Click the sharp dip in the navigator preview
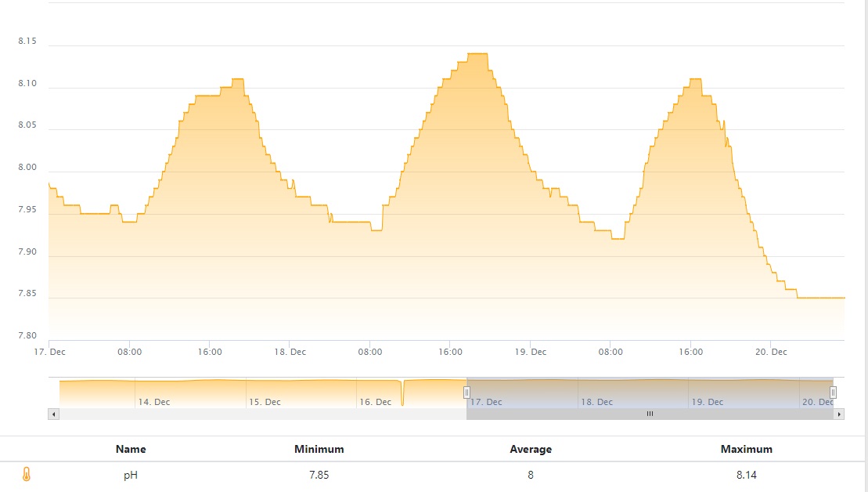This screenshot has height=492, width=868. (x=402, y=395)
